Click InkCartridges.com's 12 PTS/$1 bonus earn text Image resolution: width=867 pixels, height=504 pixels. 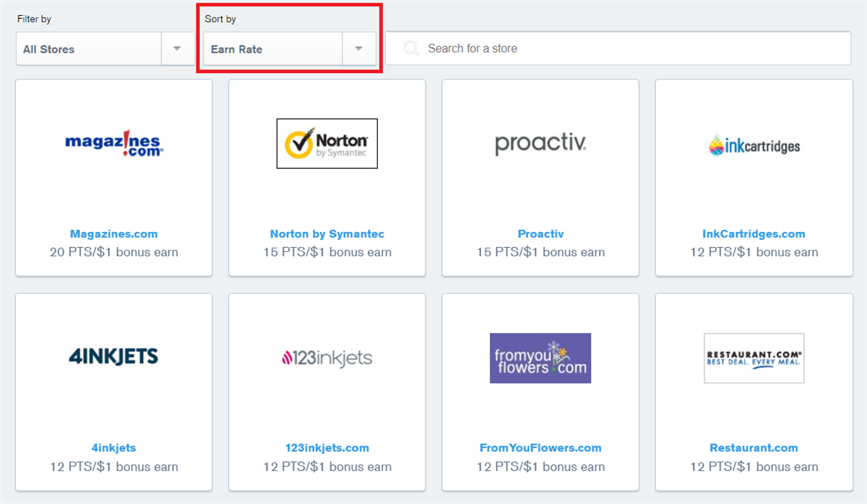[x=754, y=252]
